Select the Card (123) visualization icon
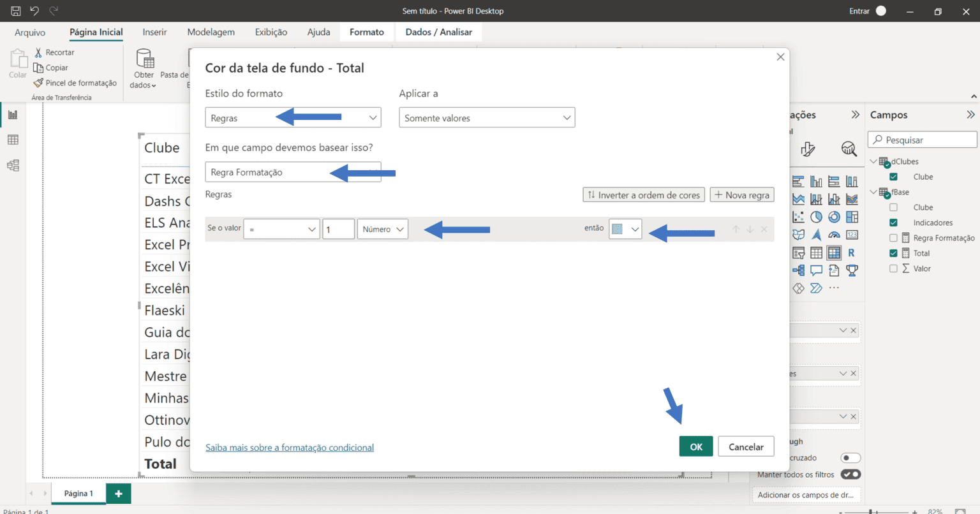980x514 pixels. point(852,235)
